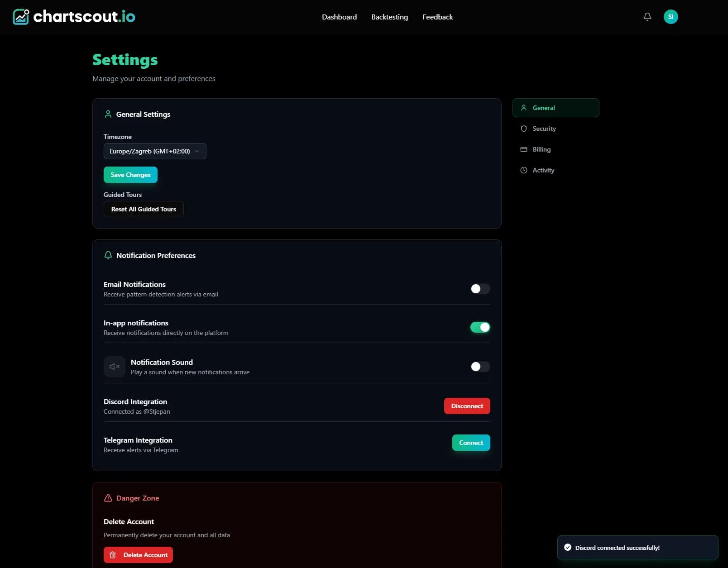728x568 pixels.
Task: Disconnect the Discord integration
Action: [467, 406]
